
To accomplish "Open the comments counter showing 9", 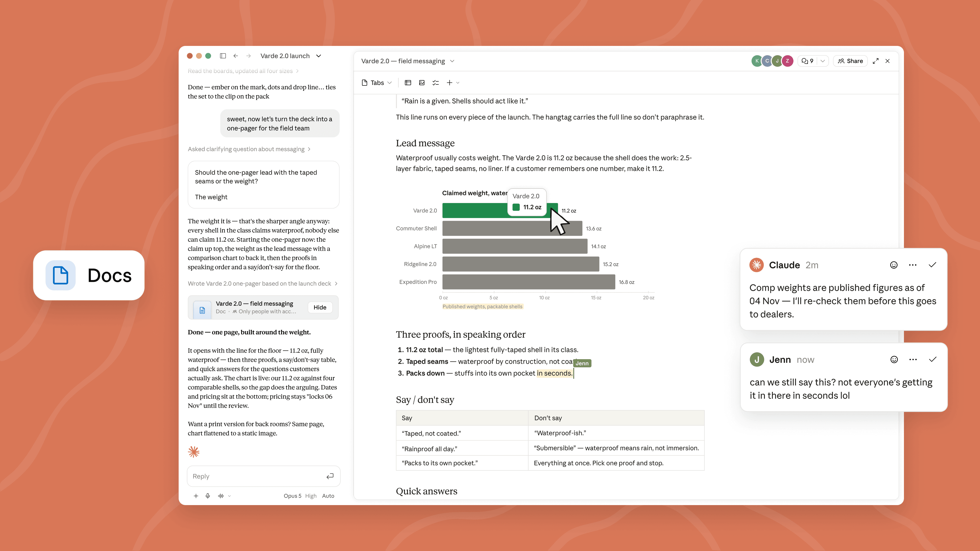I will [807, 61].
